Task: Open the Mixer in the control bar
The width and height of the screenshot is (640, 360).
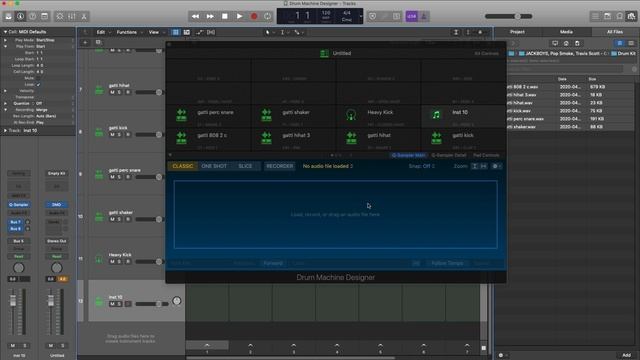Action: point(72,16)
